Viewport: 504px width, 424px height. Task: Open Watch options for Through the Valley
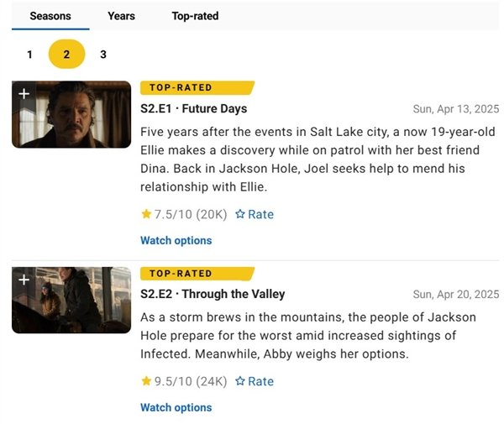point(176,407)
